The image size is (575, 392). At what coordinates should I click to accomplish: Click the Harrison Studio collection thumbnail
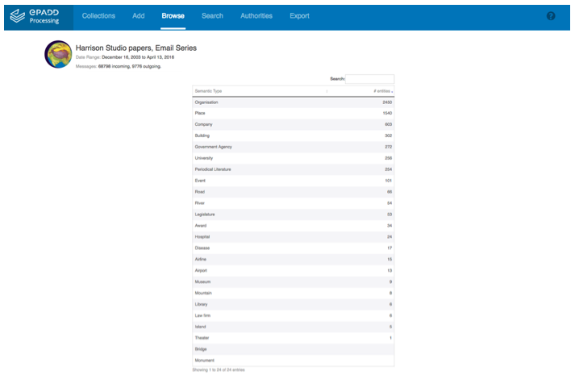[58, 54]
